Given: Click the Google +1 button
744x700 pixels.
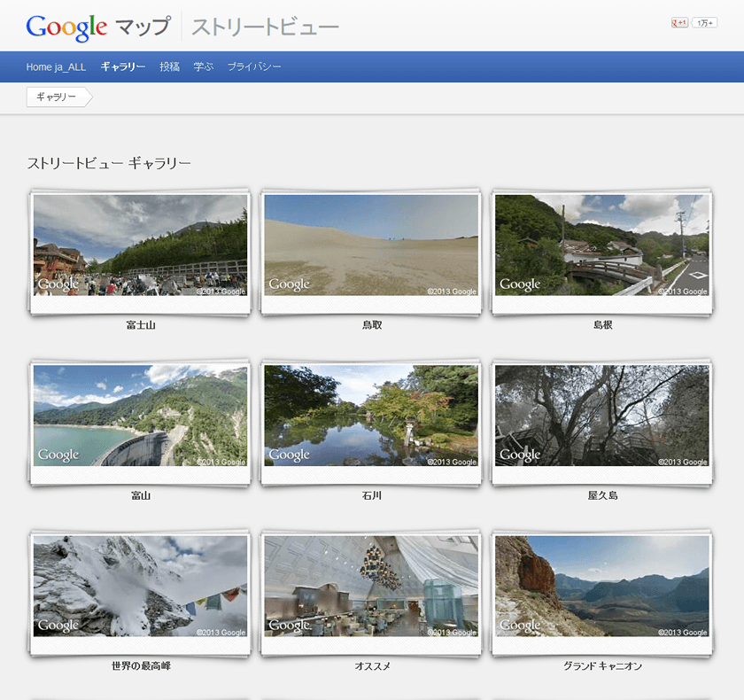Looking at the screenshot, I should [x=679, y=23].
